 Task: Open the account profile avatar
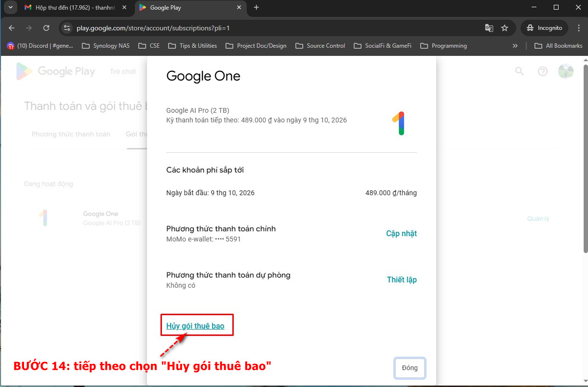click(x=565, y=71)
